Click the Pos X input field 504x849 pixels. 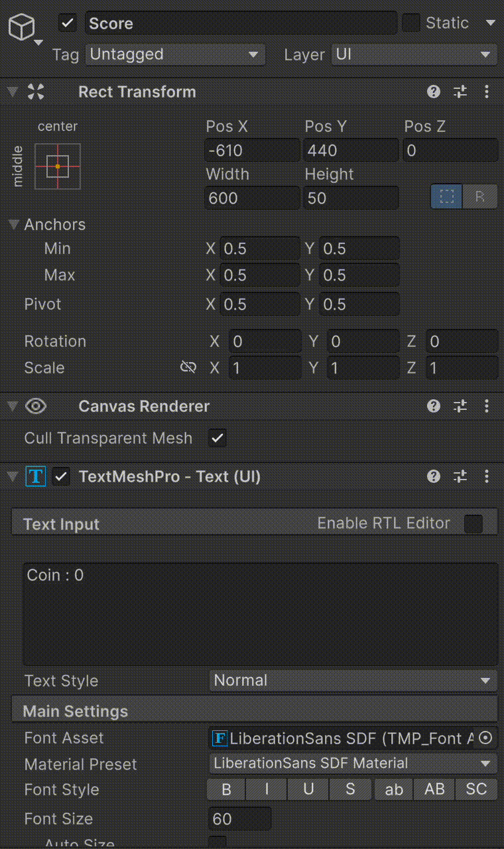(252, 151)
